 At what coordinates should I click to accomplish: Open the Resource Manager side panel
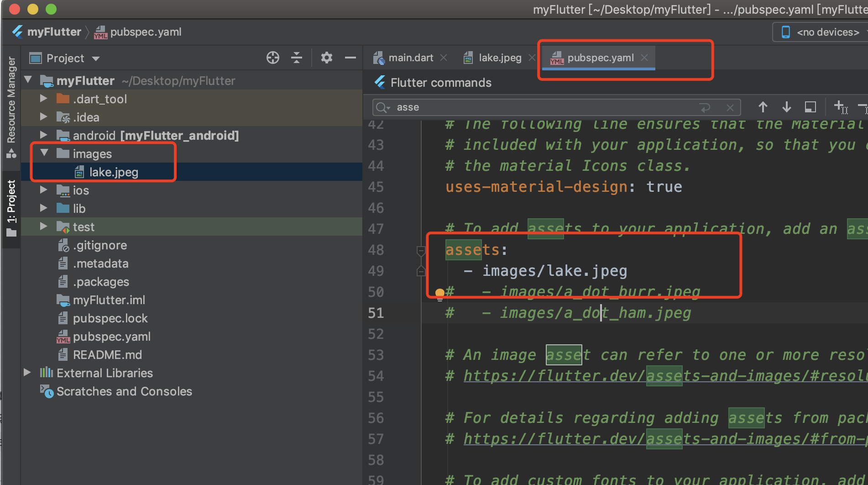[11, 106]
